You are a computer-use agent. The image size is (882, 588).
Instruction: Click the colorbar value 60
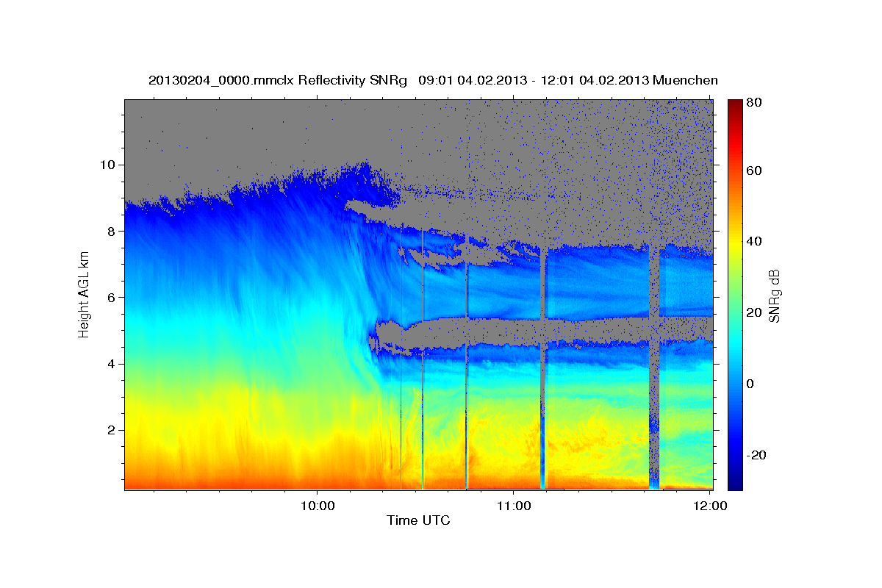pyautogui.click(x=753, y=171)
